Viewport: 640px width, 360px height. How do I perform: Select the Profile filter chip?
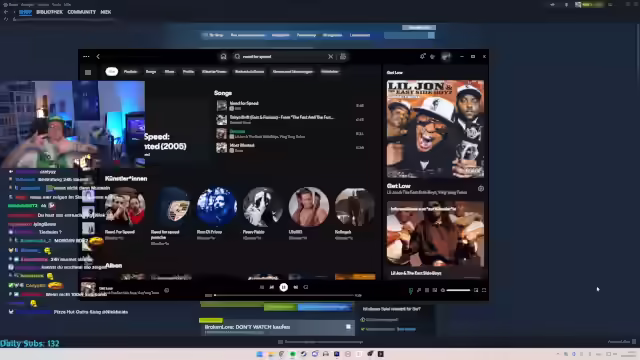pyautogui.click(x=188, y=71)
